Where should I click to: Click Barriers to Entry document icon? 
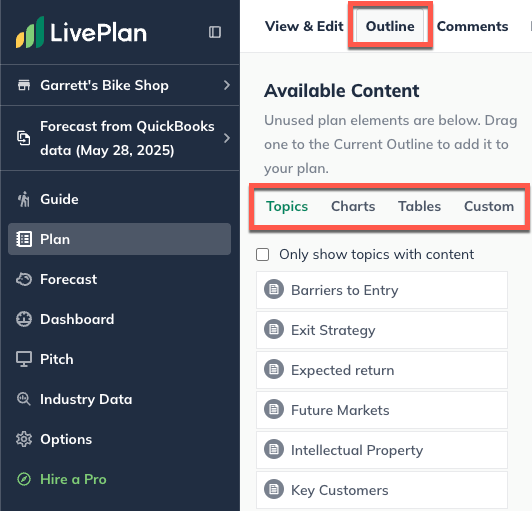[x=274, y=289]
